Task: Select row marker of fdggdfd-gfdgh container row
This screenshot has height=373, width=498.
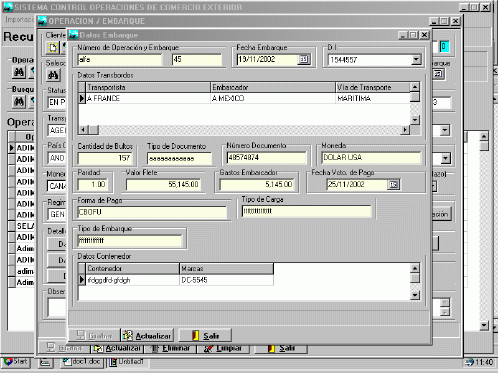Action: pos(82,280)
